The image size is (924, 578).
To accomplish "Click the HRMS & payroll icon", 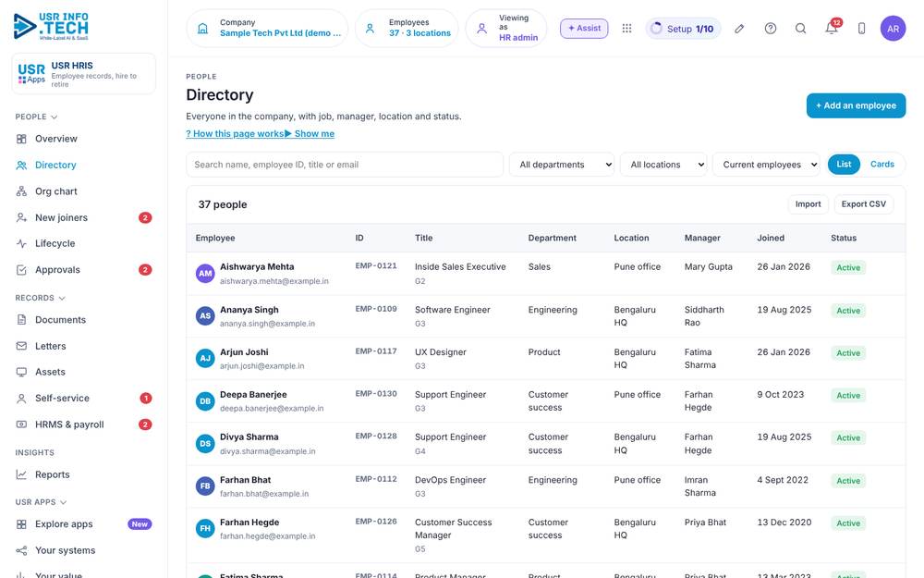I will pyautogui.click(x=21, y=424).
